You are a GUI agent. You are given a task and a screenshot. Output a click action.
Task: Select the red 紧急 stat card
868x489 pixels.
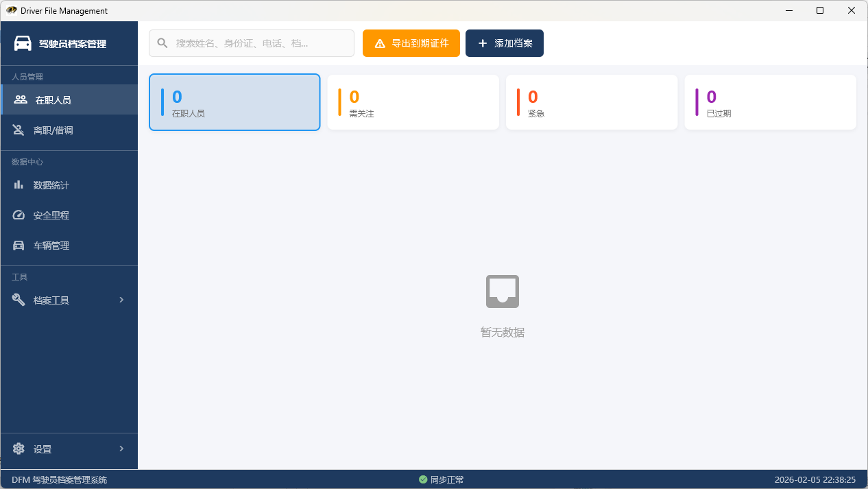(591, 102)
